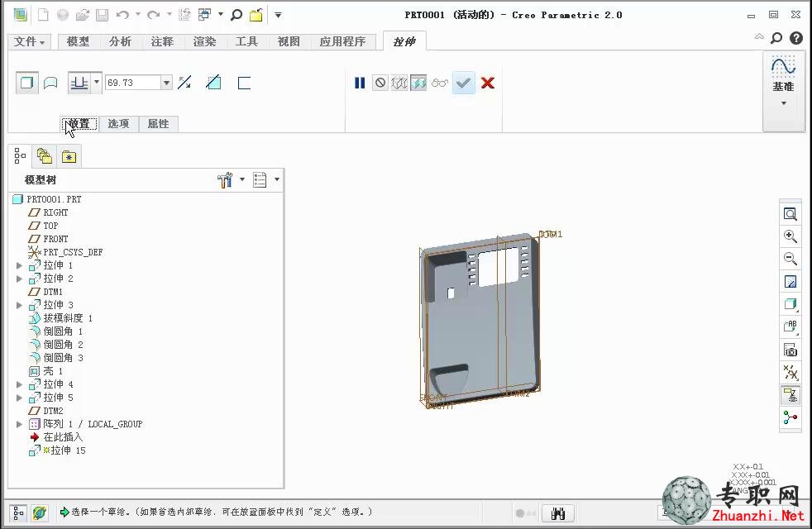Open the depth type dropdown arrow
812x529 pixels.
[x=96, y=83]
